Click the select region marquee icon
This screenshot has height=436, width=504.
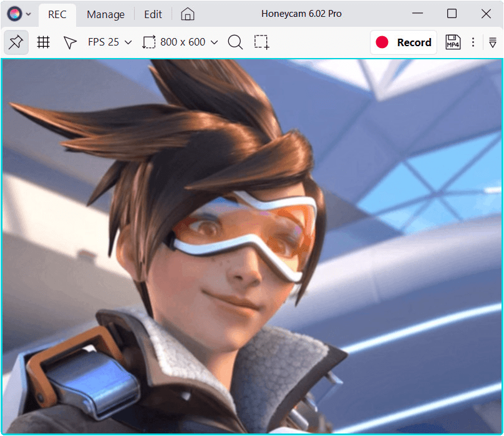(261, 42)
